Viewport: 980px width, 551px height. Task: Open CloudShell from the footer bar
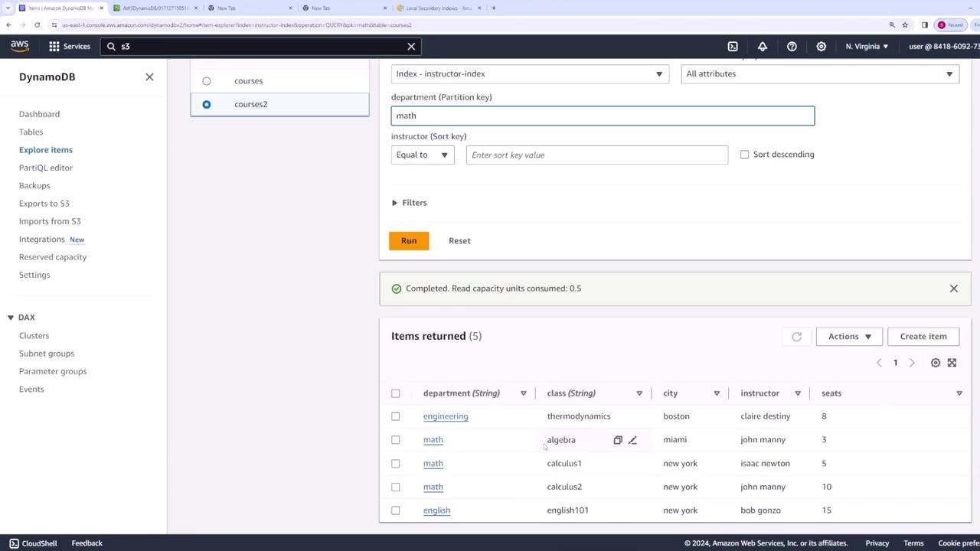33,543
